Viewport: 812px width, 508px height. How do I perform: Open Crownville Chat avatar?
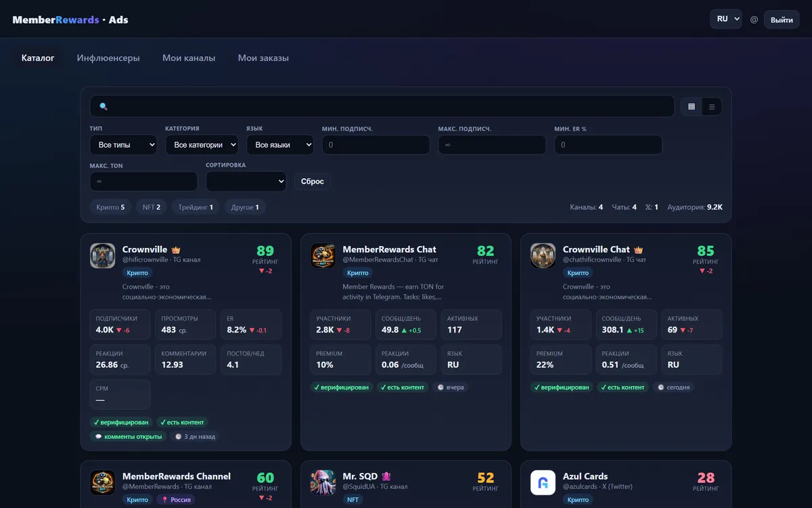click(x=543, y=256)
